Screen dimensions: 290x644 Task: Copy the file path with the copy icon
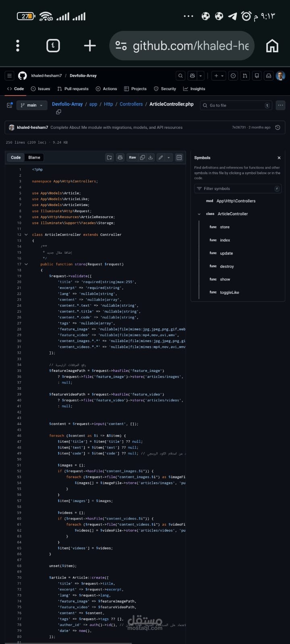click(58, 112)
